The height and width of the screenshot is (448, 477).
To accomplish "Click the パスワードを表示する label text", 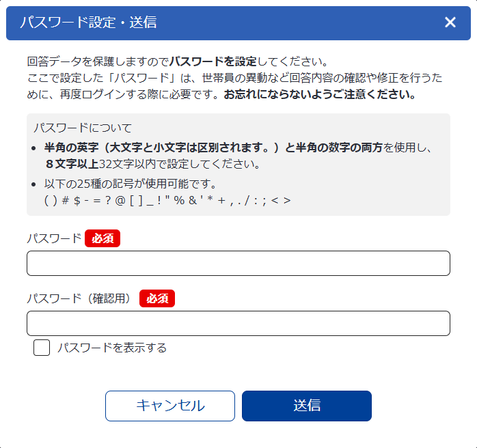I will 112,348.
